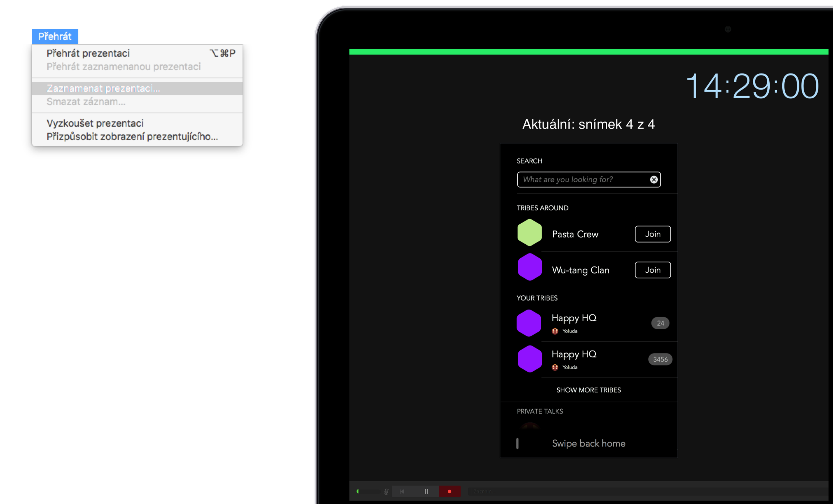
Task: Click the red record button
Action: pyautogui.click(x=449, y=491)
